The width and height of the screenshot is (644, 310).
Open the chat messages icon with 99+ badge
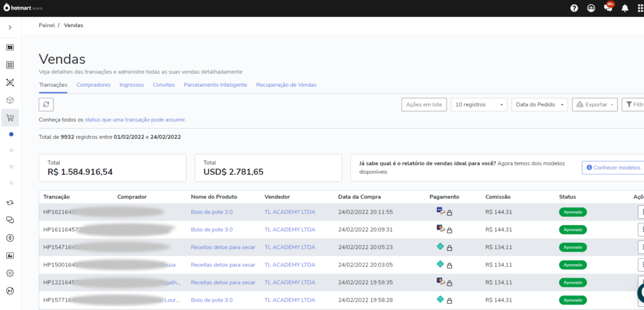(608, 8)
